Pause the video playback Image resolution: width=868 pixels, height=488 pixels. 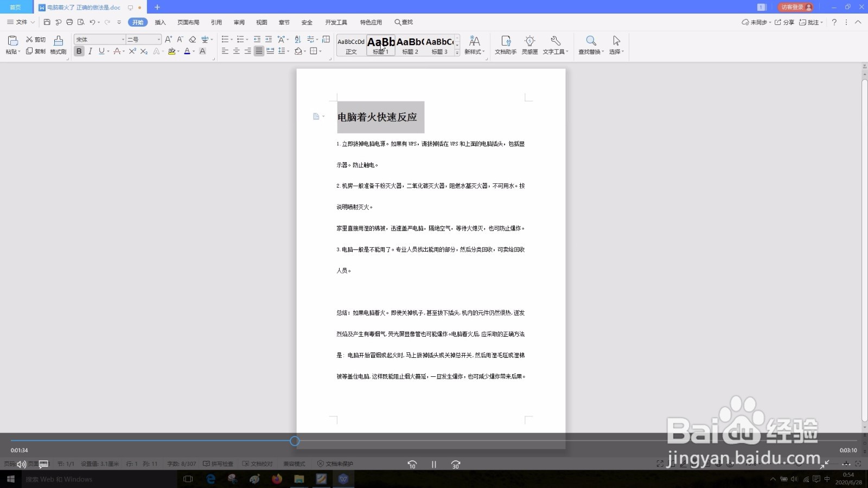click(x=433, y=464)
